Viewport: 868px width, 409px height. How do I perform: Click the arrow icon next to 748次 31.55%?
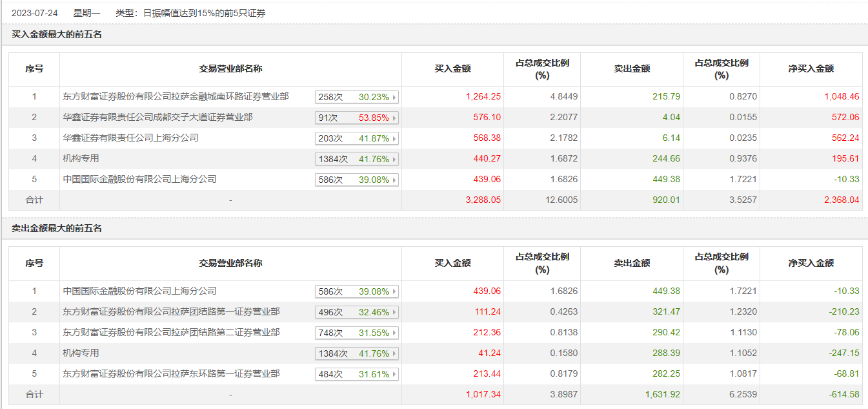point(394,333)
